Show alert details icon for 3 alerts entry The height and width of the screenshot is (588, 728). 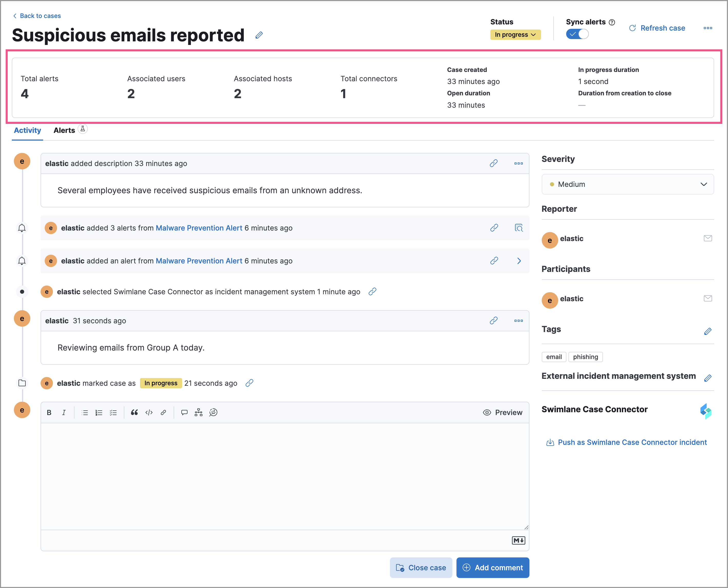519,228
